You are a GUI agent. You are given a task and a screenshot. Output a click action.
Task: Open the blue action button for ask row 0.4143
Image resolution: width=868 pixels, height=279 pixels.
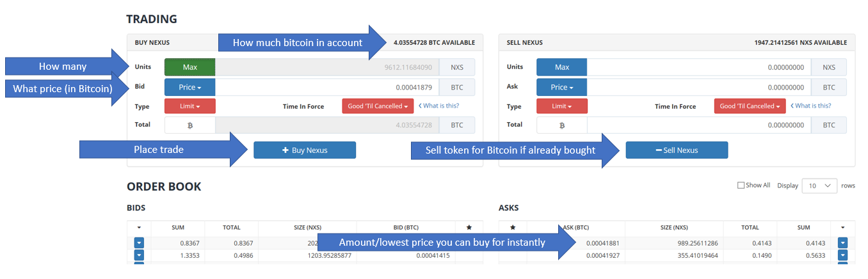click(x=843, y=243)
